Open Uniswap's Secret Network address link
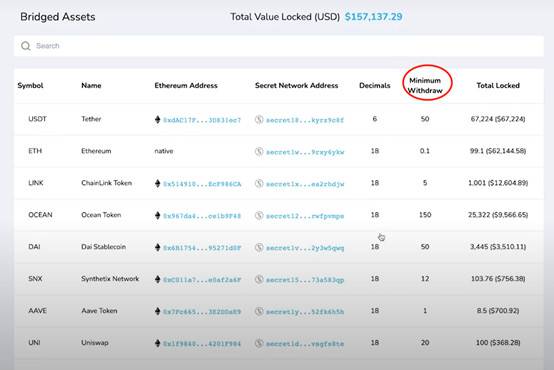Image resolution: width=554 pixels, height=370 pixels. 305,344
